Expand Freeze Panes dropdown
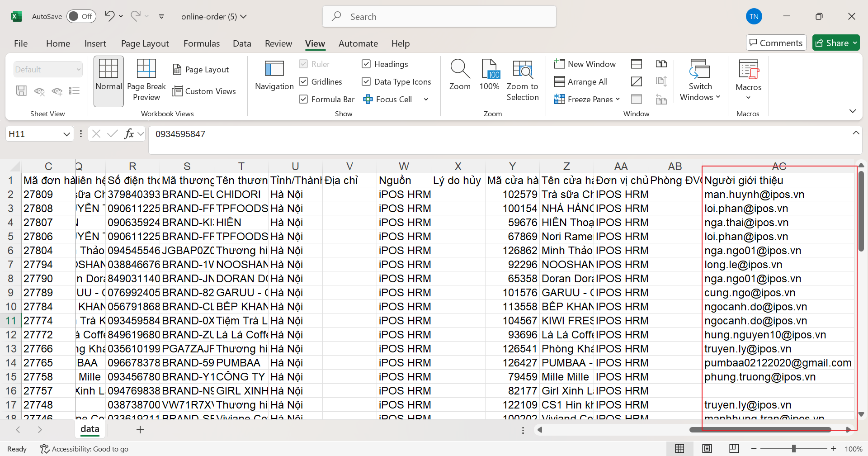Screen dimensions: 868x456 click(618, 100)
